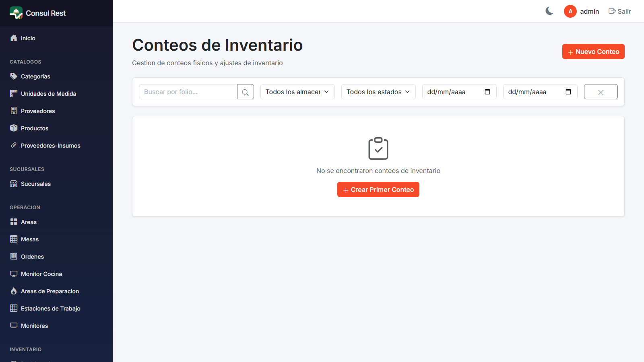644x362 pixels.
Task: Click the SUCURSALES section label
Action: pos(27,169)
